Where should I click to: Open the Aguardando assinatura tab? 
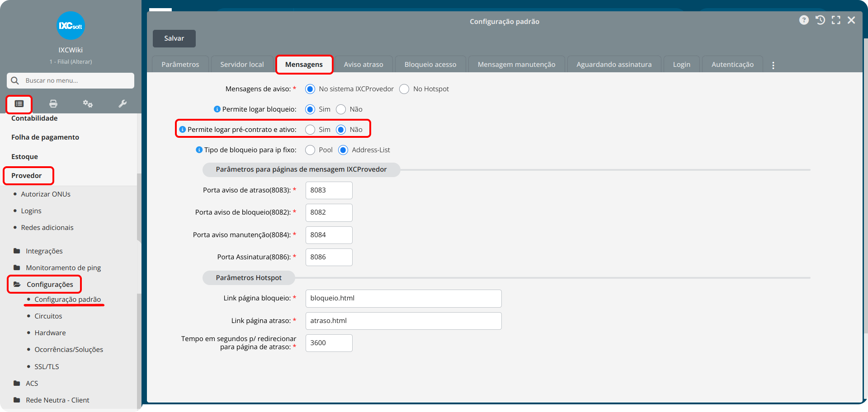pyautogui.click(x=614, y=64)
